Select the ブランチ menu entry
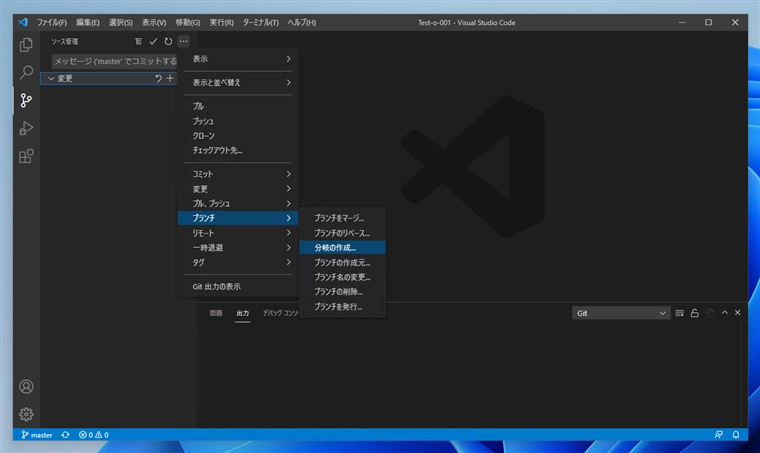 (x=238, y=218)
